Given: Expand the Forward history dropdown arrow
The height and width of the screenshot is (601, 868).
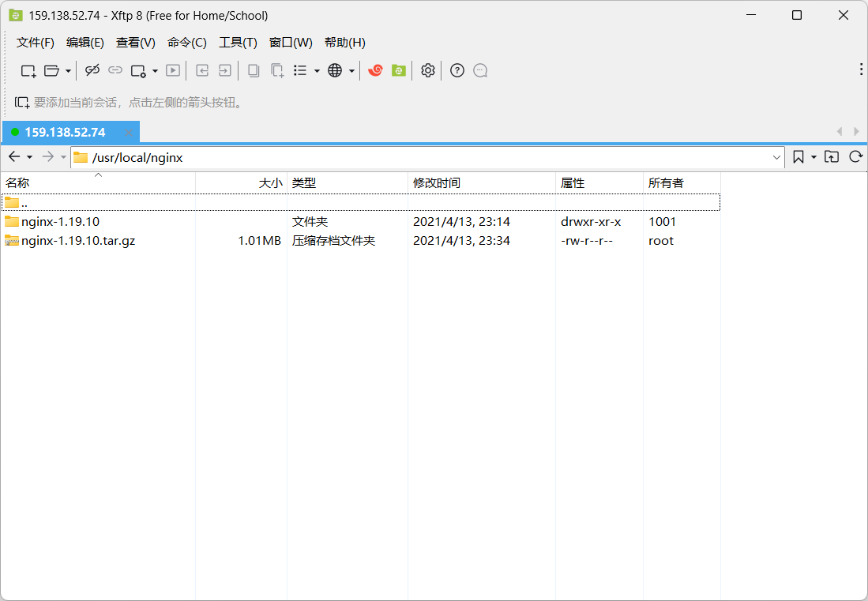Looking at the screenshot, I should point(64,158).
